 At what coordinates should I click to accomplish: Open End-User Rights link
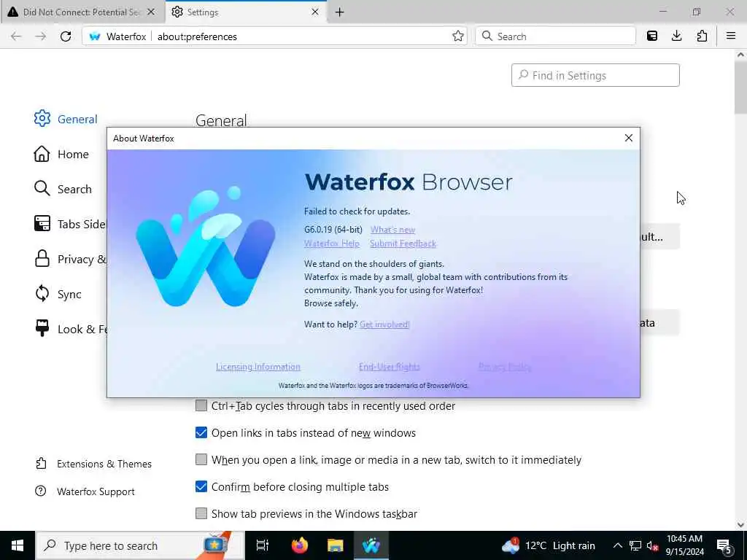390,367
